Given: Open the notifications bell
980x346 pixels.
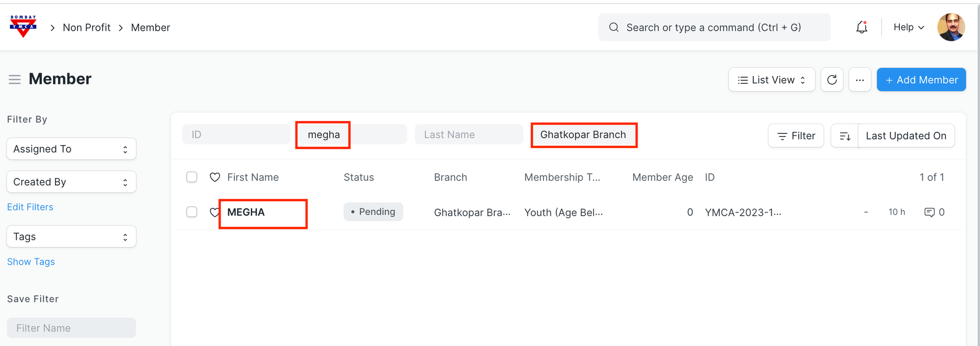Looking at the screenshot, I should pyautogui.click(x=862, y=28).
